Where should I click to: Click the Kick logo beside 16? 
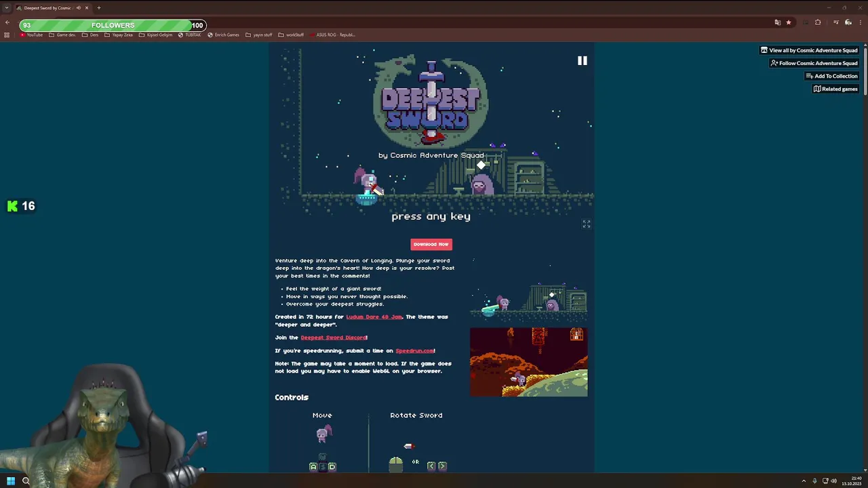click(x=12, y=206)
